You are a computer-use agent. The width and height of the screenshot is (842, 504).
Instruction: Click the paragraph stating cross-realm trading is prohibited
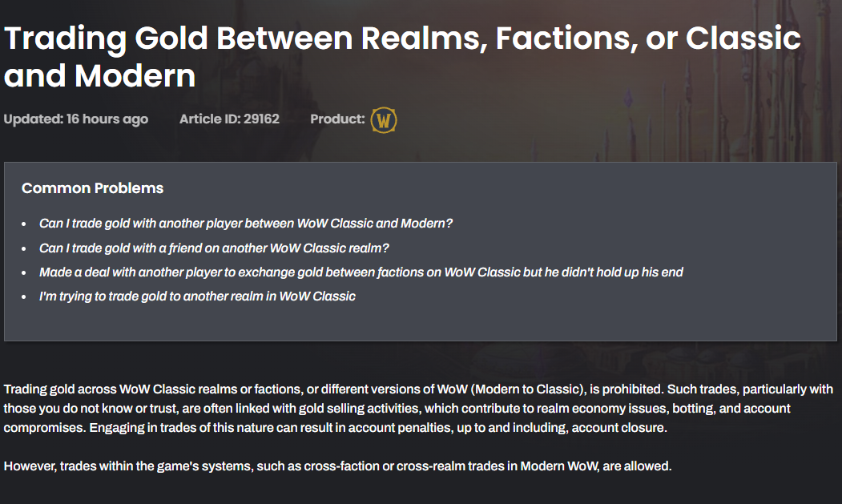point(418,409)
